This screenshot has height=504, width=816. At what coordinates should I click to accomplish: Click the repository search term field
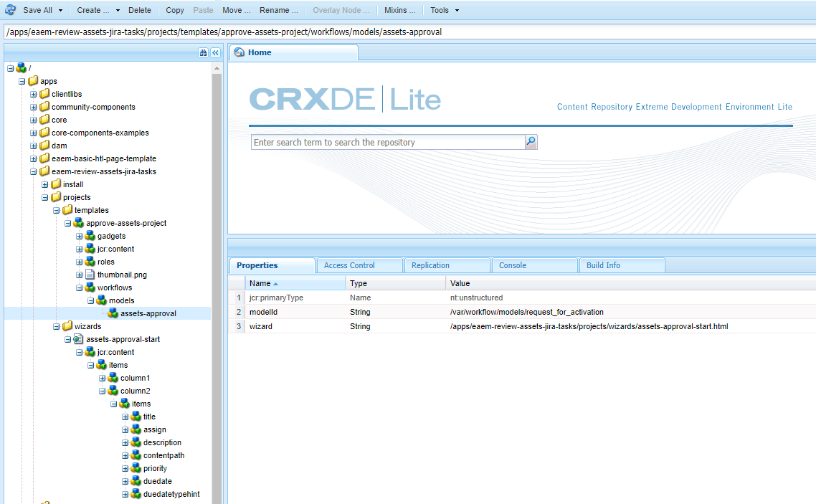(x=388, y=142)
